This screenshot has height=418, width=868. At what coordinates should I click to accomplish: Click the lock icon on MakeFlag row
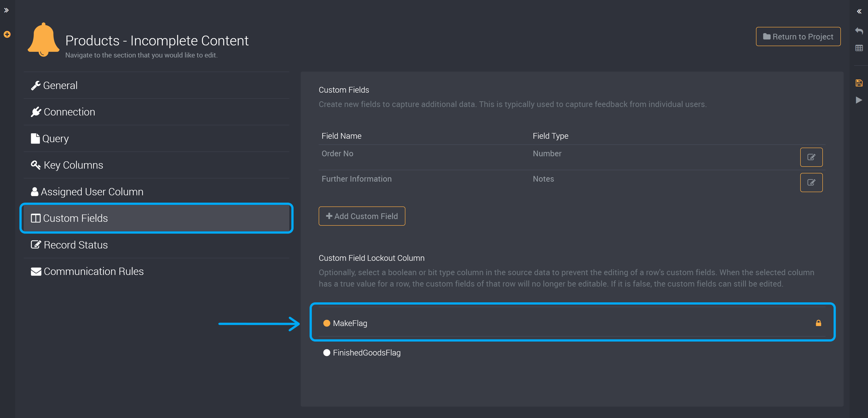818,323
